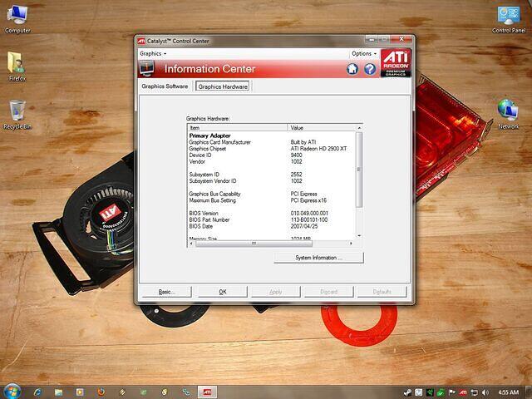Open the Computer desktop icon

pyautogui.click(x=17, y=19)
